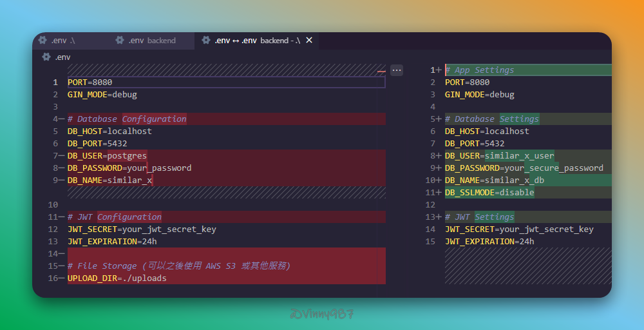Click the left PORT=8080 line
The width and height of the screenshot is (644, 330).
[90, 82]
